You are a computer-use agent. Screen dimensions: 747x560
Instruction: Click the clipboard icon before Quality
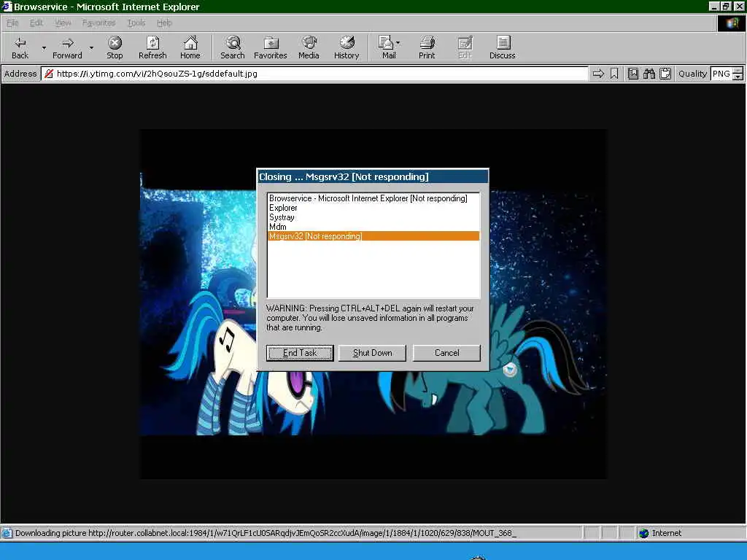pos(665,74)
